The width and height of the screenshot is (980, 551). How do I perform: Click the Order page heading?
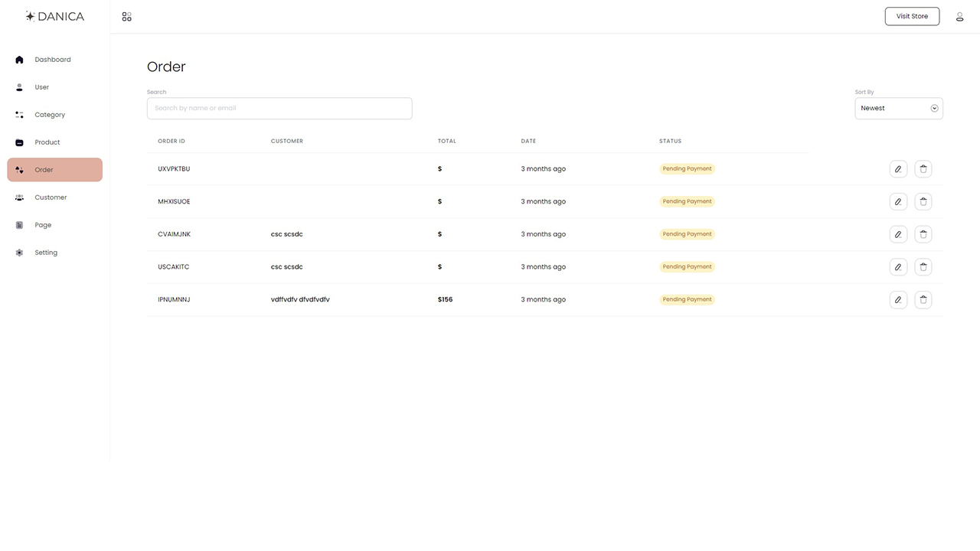click(166, 67)
